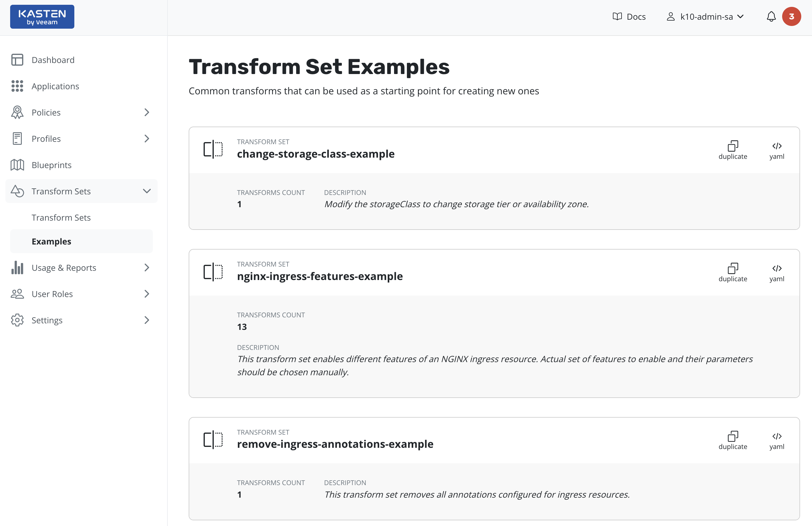Open Blueprints from the sidebar
The width and height of the screenshot is (812, 526).
pos(52,165)
